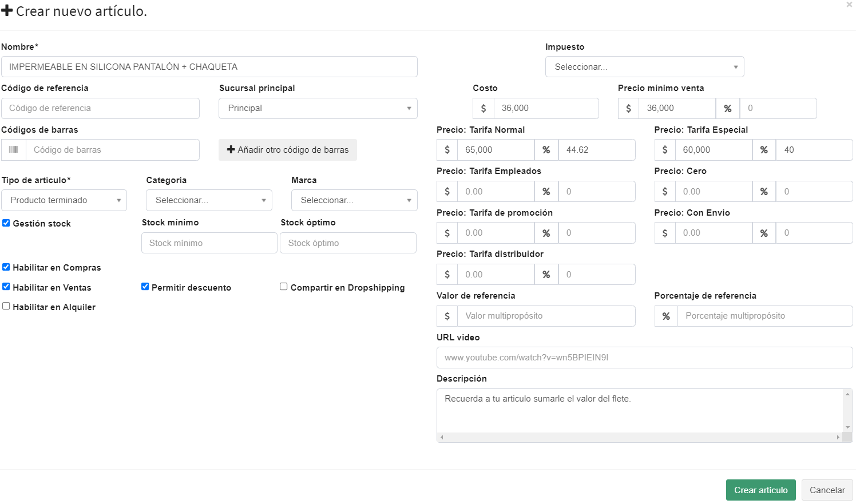Click Añadir otro código de barras

[288, 150]
